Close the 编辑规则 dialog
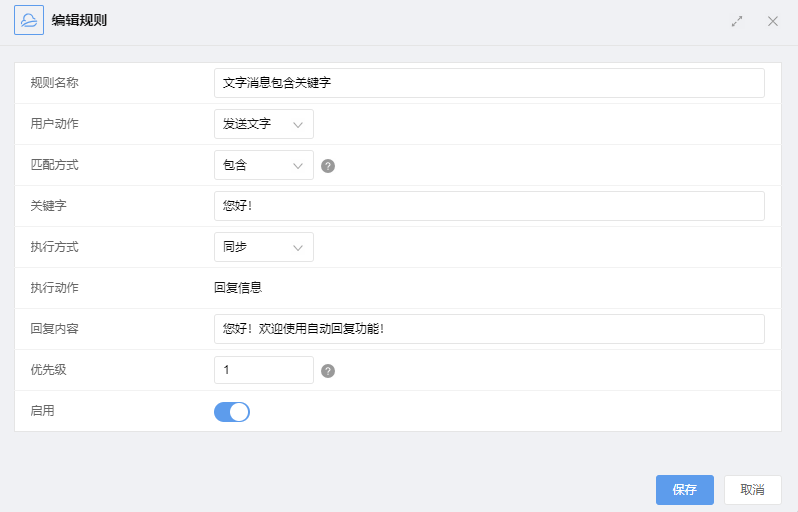 773,21
